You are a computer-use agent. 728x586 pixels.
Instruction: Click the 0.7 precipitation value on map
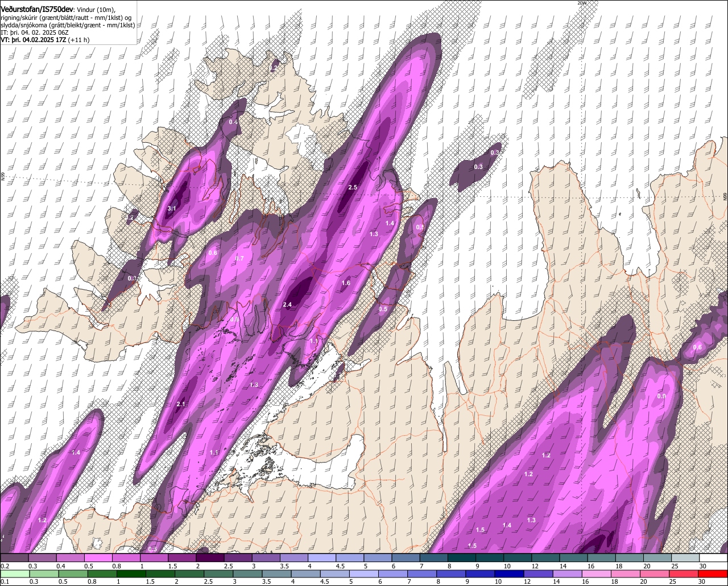coord(239,258)
